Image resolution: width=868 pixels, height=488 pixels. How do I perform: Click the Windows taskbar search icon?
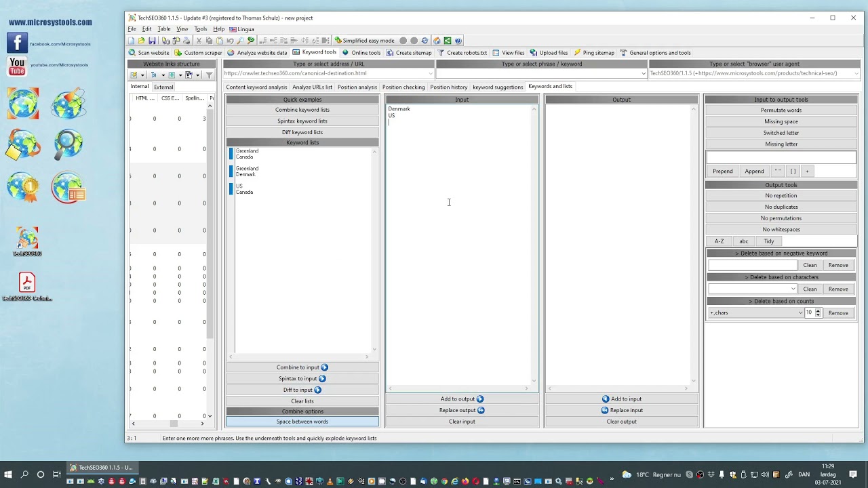pos(24,474)
